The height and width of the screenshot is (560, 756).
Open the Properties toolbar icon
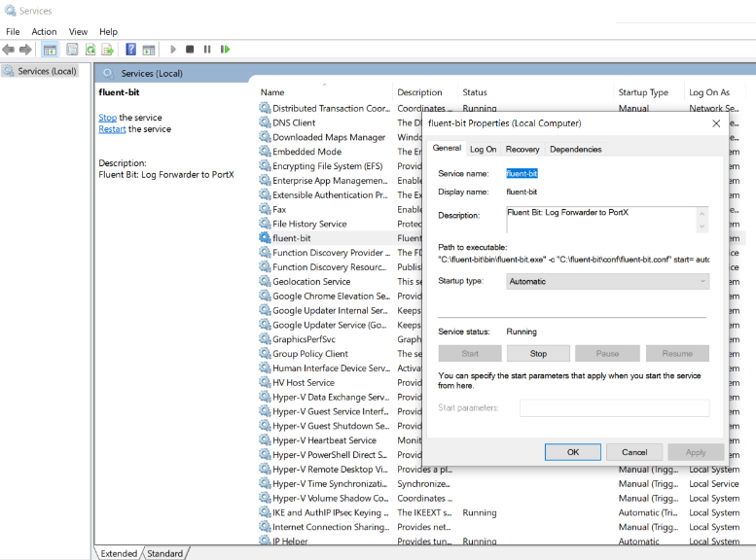(x=72, y=50)
